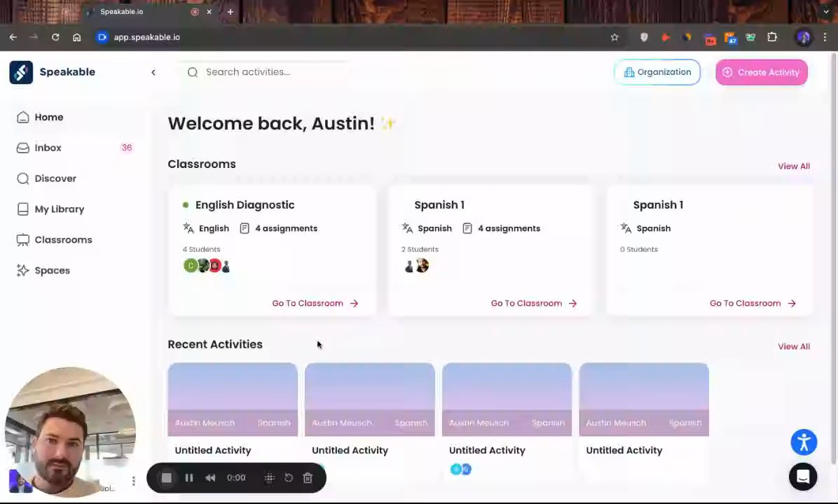Rewind the recording
The height and width of the screenshot is (504, 838).
[210, 478]
